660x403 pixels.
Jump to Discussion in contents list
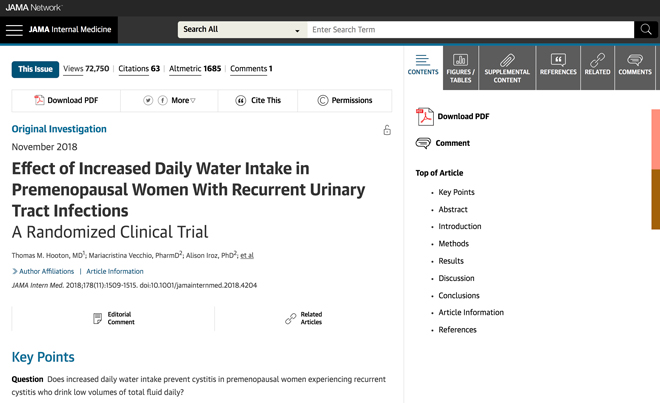click(x=456, y=278)
